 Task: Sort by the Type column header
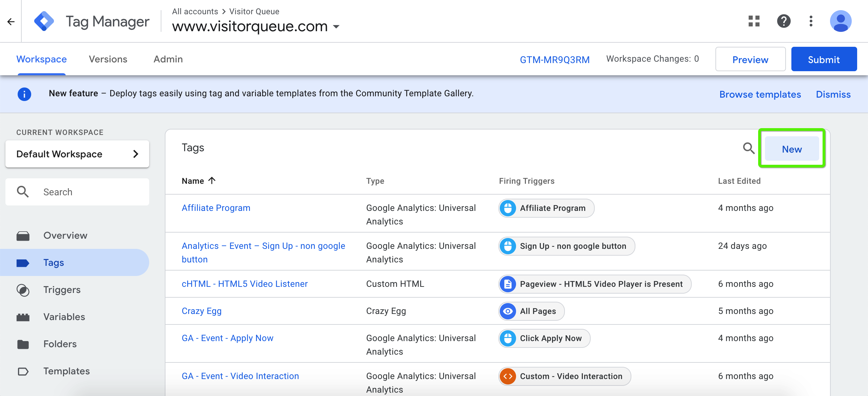coord(375,181)
